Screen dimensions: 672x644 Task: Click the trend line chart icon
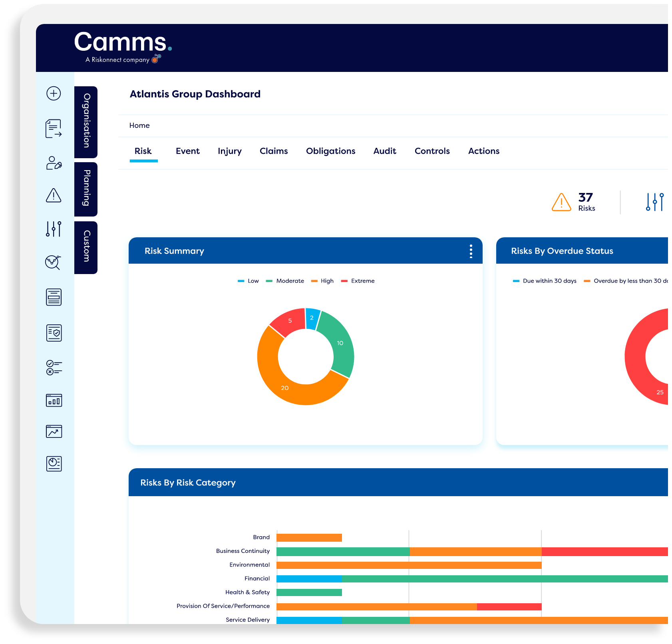point(54,431)
